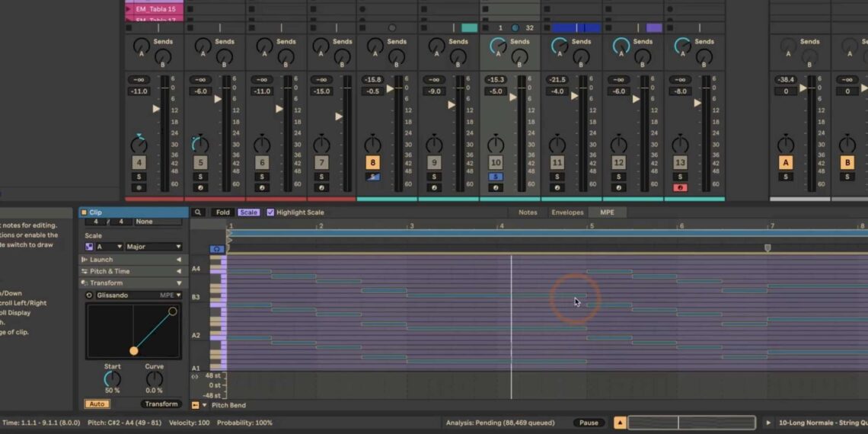Click the orange icon left of Pitch Bend
The height and width of the screenshot is (434, 868).
[x=195, y=405]
